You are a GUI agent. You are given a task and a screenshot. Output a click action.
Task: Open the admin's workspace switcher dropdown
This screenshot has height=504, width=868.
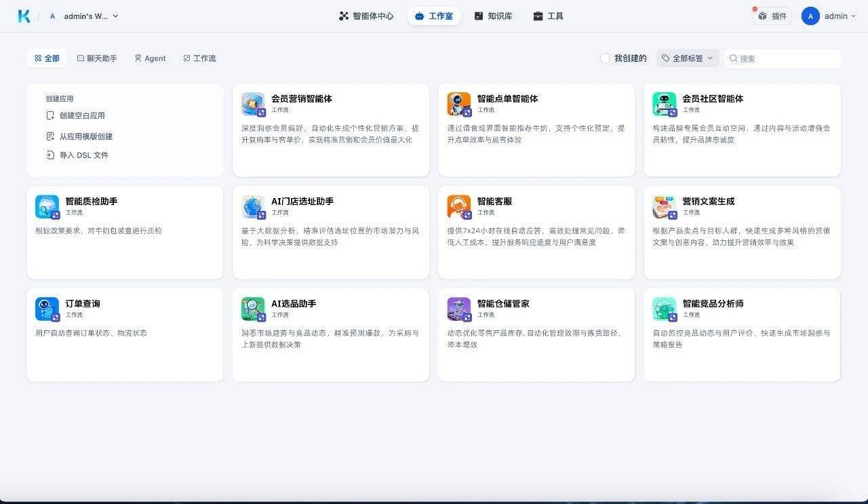pos(84,16)
